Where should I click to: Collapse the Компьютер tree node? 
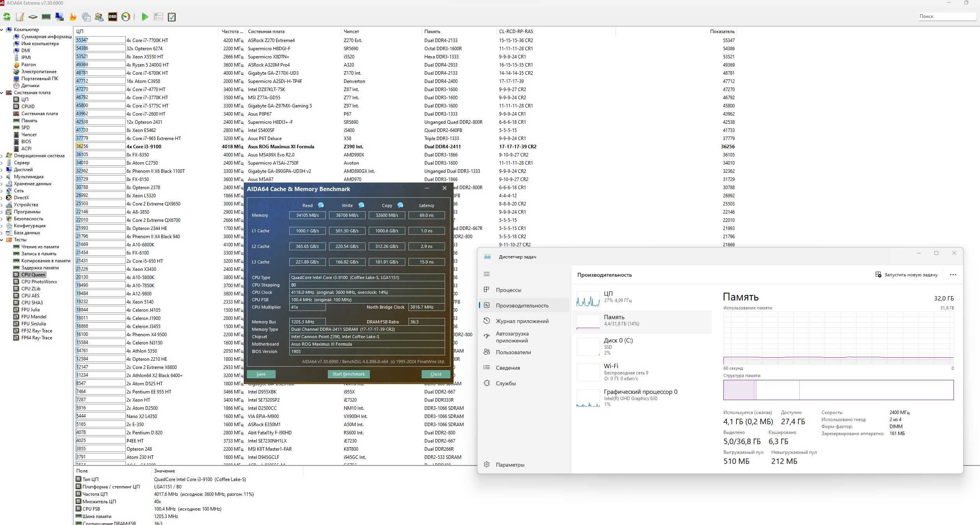[2, 30]
